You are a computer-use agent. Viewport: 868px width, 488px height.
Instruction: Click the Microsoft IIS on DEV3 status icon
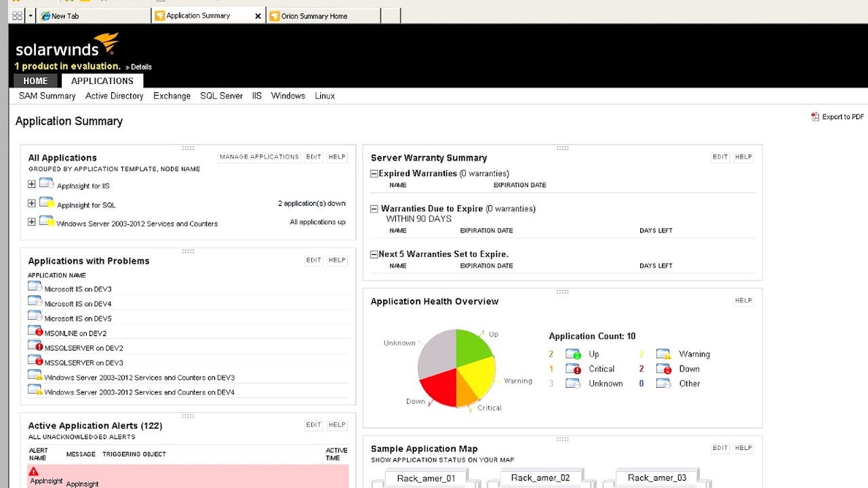click(35, 287)
